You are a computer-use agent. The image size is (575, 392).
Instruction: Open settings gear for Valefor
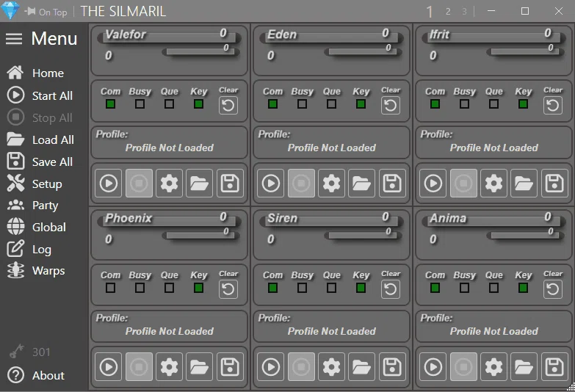pos(169,183)
